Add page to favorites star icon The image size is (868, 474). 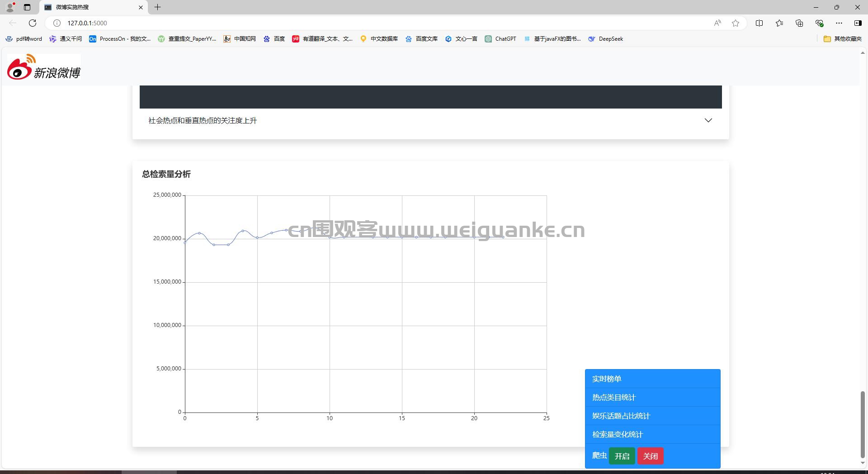tap(736, 23)
